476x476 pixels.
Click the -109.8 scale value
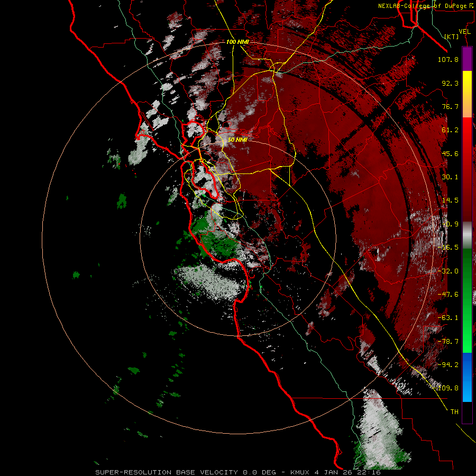446,388
